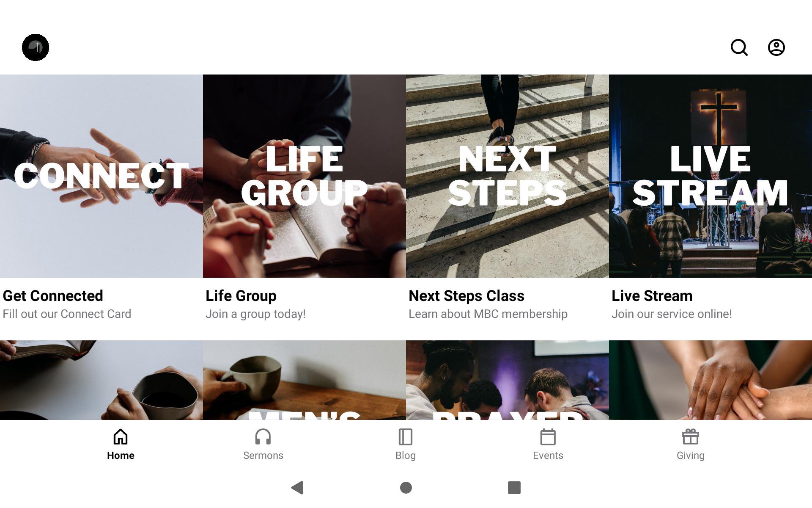Select the Next Steps Class title
Image resolution: width=812 pixels, height=508 pixels.
(466, 295)
